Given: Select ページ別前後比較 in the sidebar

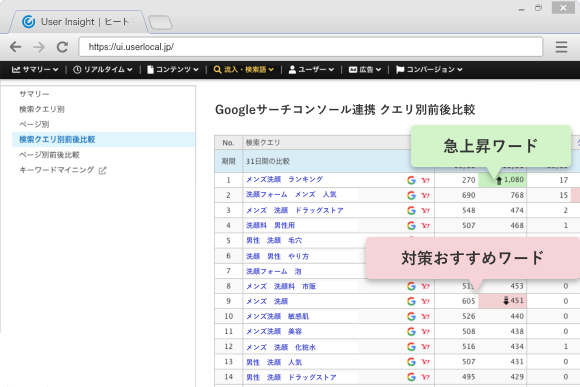Looking at the screenshot, I should [x=49, y=155].
